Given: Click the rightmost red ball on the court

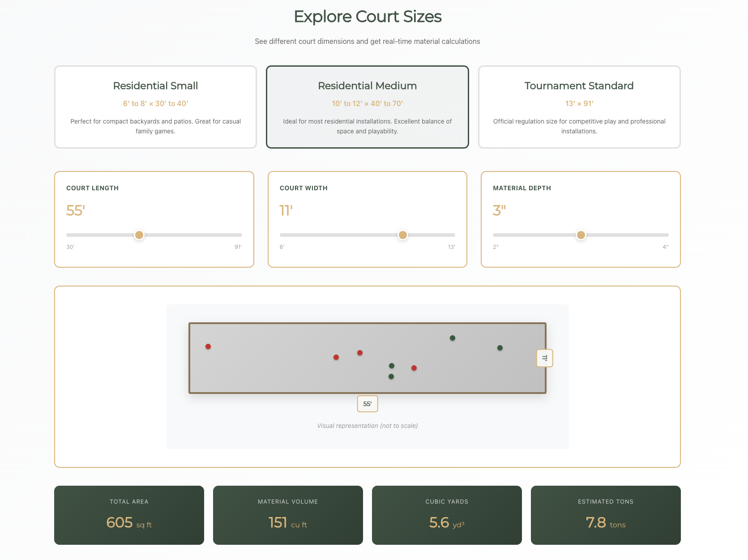Looking at the screenshot, I should [414, 368].
